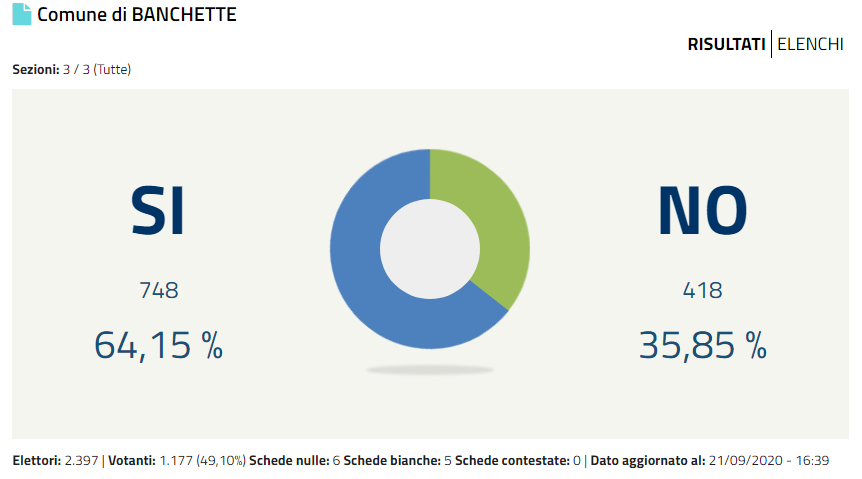Switch to the RISULTATI tab

(x=726, y=45)
